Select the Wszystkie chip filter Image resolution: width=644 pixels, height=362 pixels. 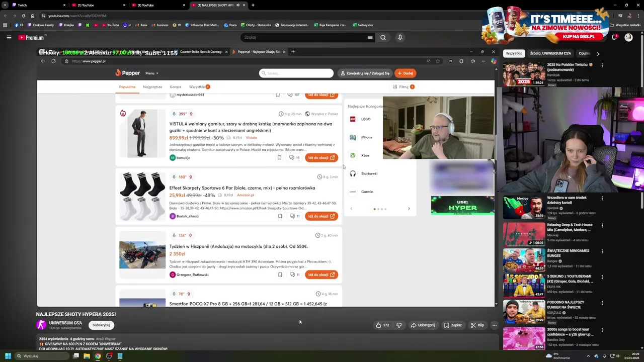514,53
